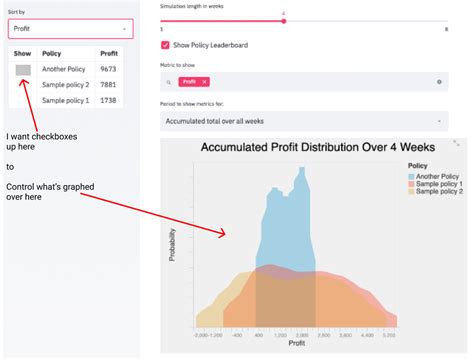474x360 pixels.
Task: Click the blue Another Policy legend swatch
Action: (x=411, y=177)
